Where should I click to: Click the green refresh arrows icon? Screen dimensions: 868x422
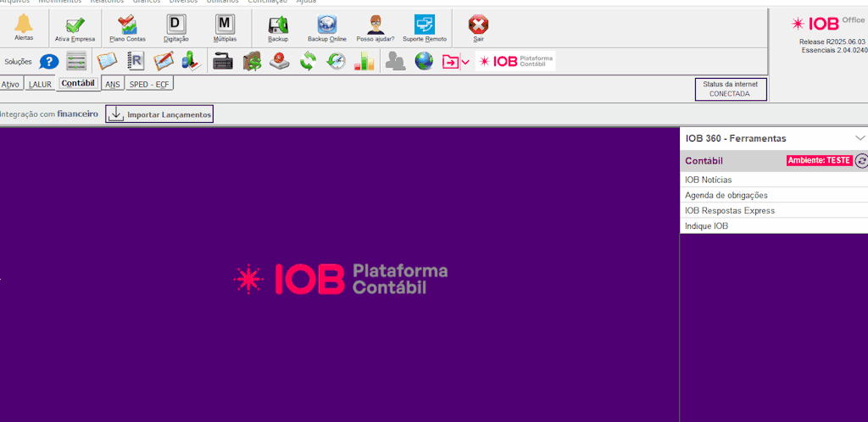coord(308,62)
